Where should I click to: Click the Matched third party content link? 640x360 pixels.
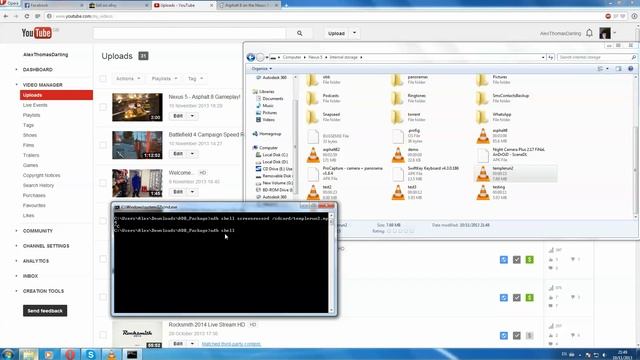point(231,344)
